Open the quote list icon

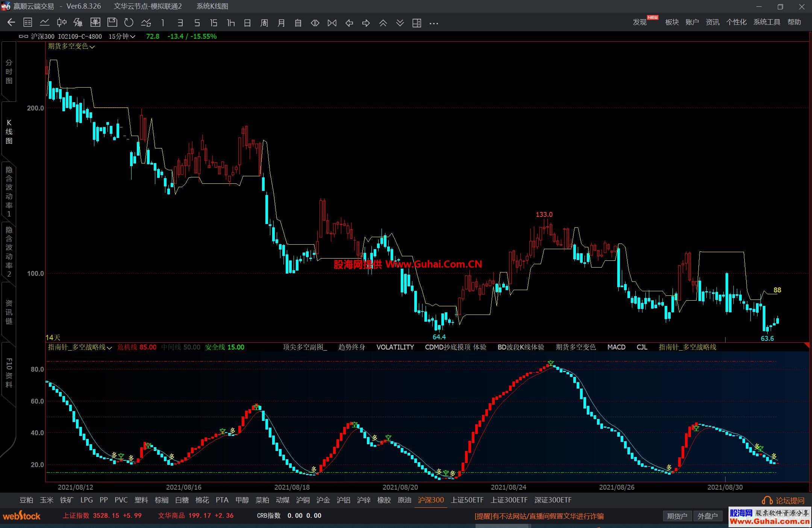pyautogui.click(x=28, y=23)
